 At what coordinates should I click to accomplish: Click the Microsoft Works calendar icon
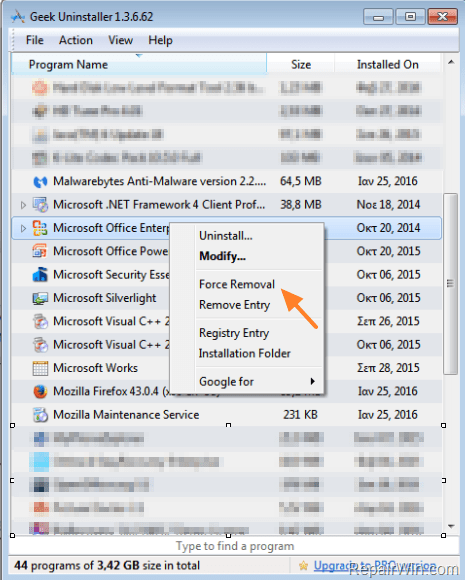40,368
